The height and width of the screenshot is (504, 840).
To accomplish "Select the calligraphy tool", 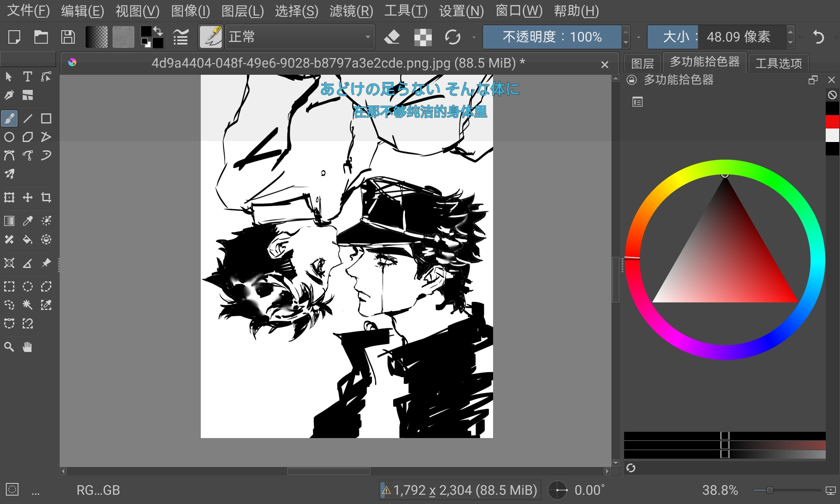I will point(9,95).
